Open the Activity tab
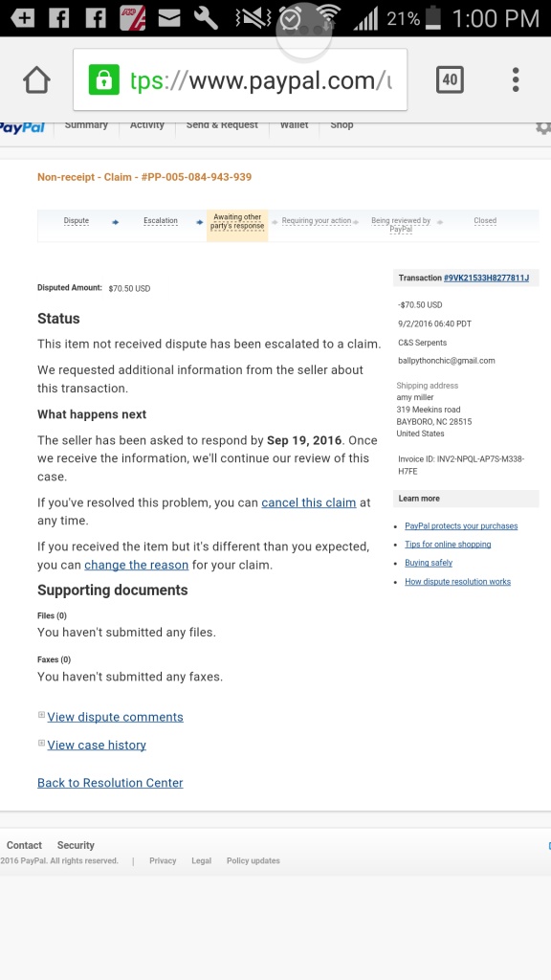This screenshot has width=551, height=980. (146, 125)
